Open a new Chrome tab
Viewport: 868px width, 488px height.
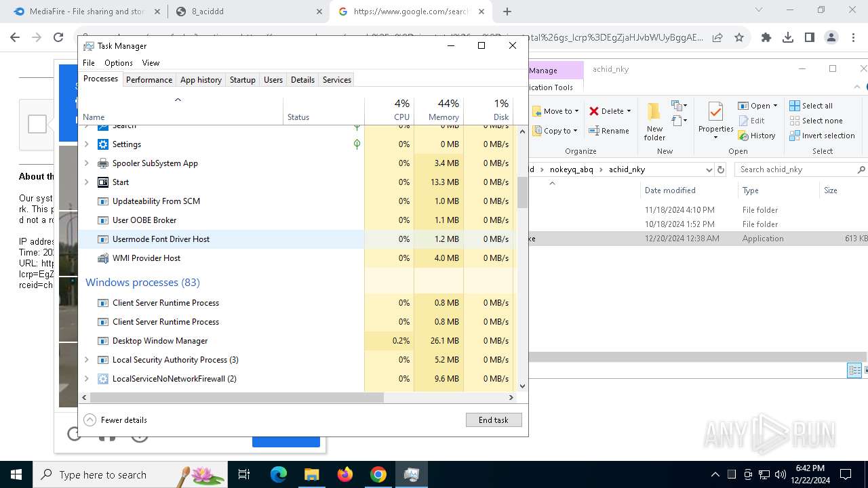tap(507, 12)
